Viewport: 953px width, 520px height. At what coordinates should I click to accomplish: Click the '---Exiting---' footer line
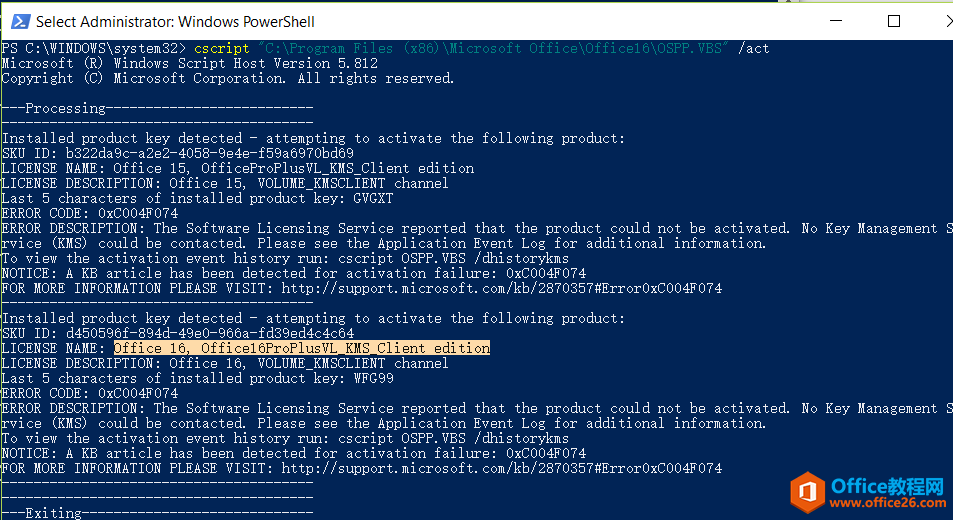point(157,513)
